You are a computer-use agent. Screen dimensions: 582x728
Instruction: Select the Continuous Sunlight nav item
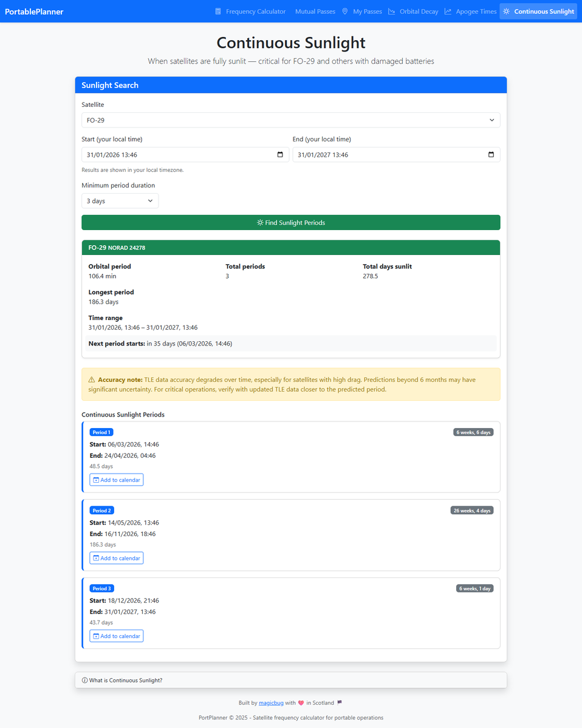pyautogui.click(x=538, y=12)
